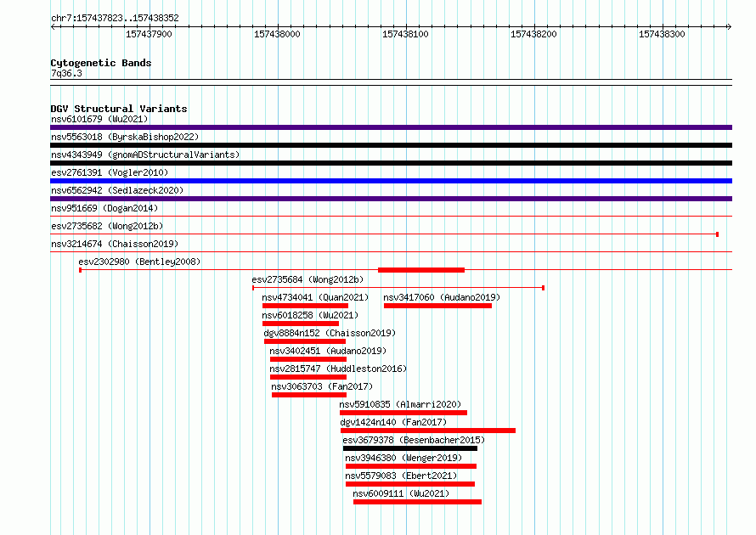Image resolution: width=756 pixels, height=535 pixels.
Task: Click the 157438000 ruler position
Action: 277,34
